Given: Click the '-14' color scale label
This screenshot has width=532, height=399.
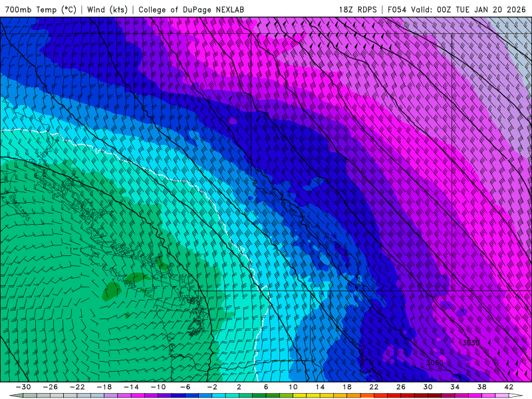Looking at the screenshot, I should (131, 387).
